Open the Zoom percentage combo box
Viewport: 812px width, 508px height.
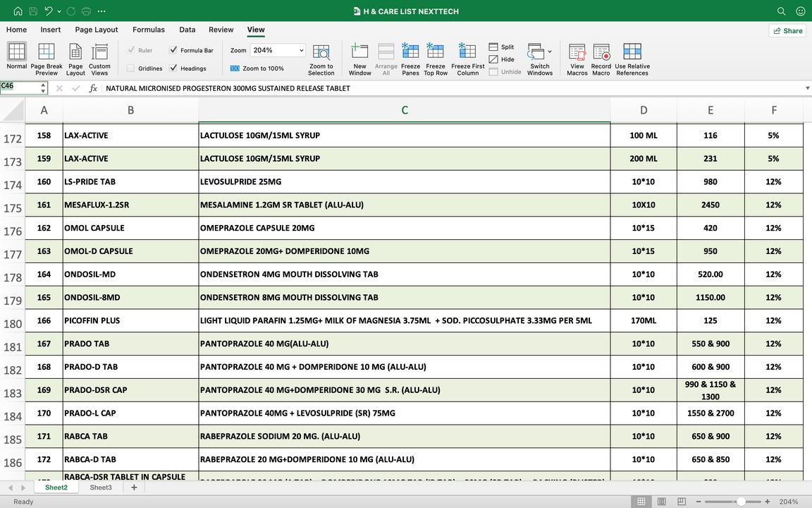pyautogui.click(x=278, y=50)
